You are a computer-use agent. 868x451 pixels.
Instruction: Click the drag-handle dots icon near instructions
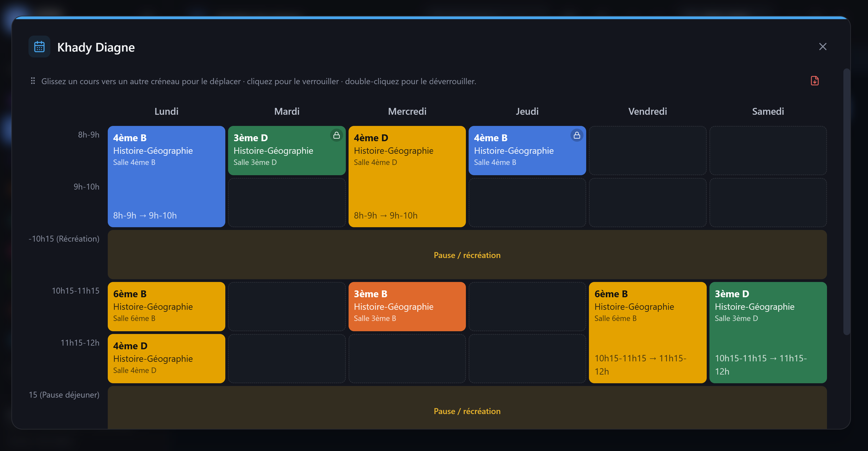click(33, 81)
